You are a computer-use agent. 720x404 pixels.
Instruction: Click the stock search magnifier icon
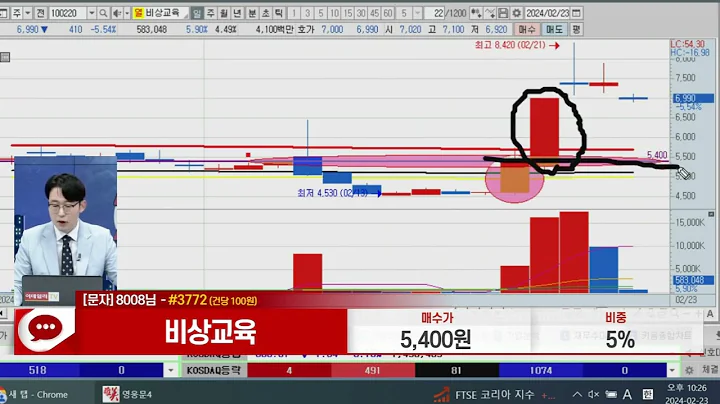point(103,13)
